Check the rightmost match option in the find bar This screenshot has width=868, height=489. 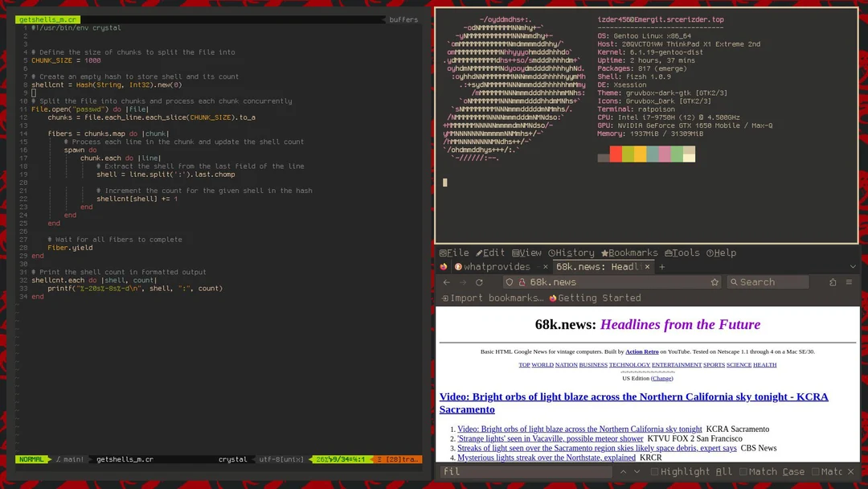(813, 471)
